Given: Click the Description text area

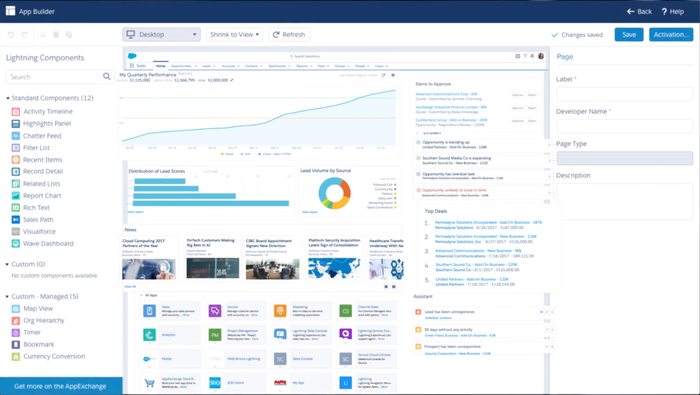Looking at the screenshot, I should [625, 201].
